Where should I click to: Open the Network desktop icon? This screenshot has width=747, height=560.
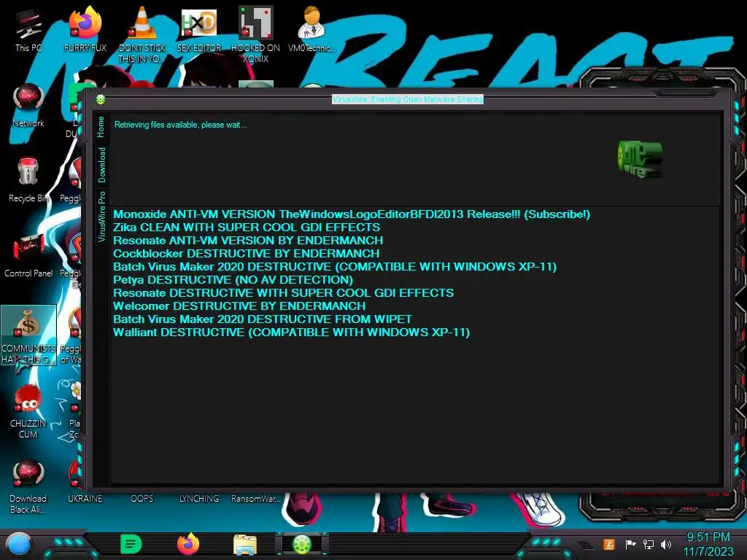28,105
